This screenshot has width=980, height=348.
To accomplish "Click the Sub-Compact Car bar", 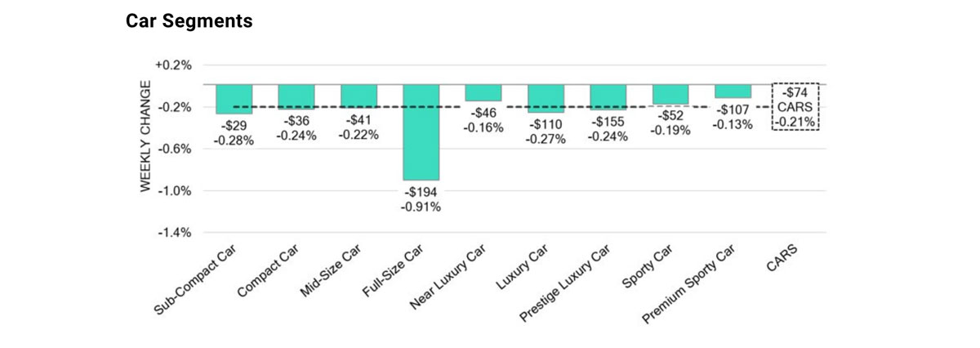I will click(234, 98).
